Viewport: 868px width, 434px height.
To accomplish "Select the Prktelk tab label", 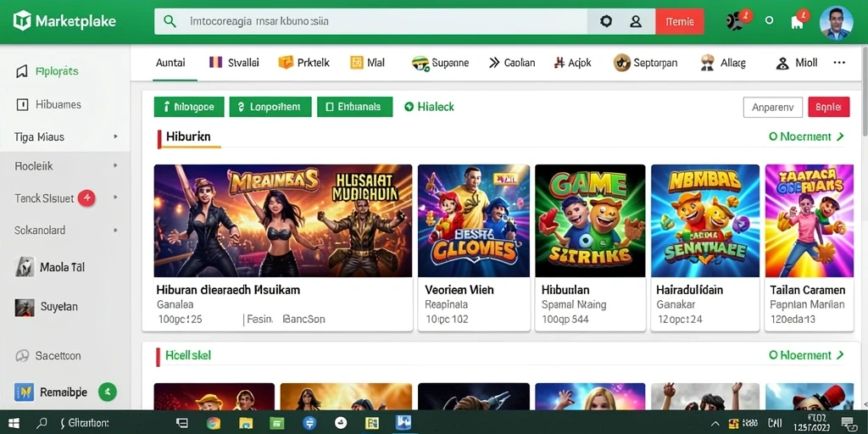I will coord(314,63).
